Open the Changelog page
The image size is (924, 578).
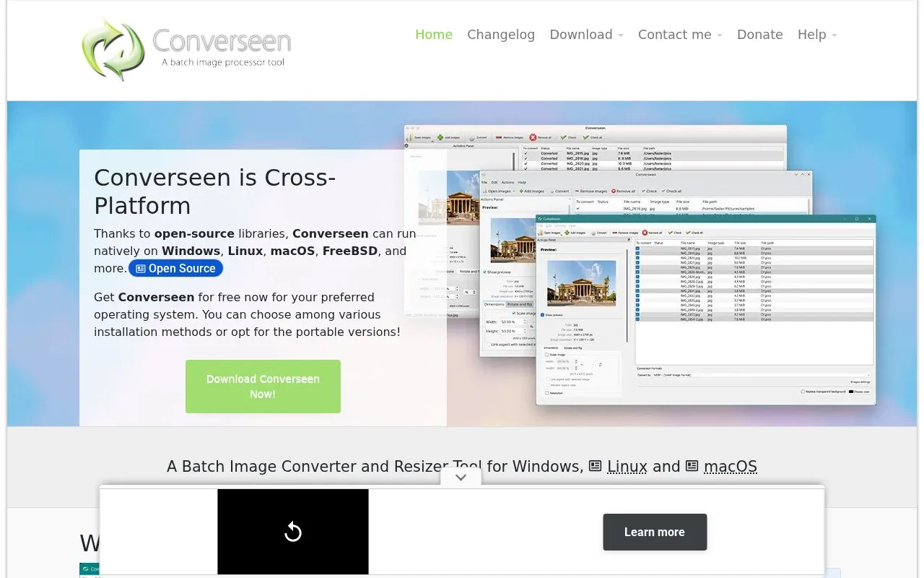coord(501,35)
